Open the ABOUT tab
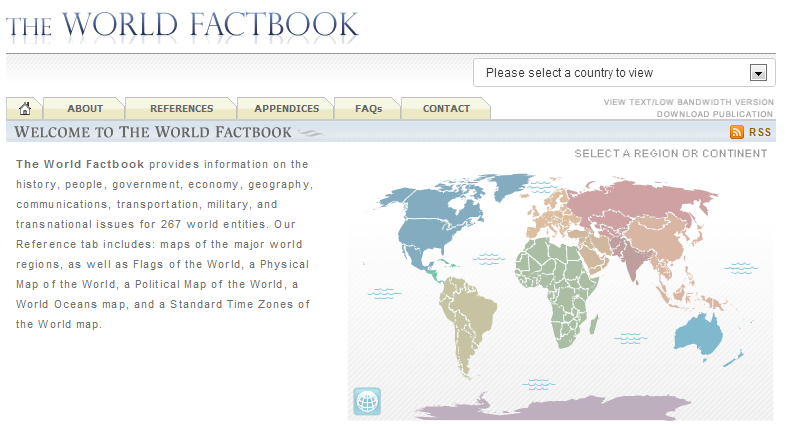 click(x=85, y=109)
